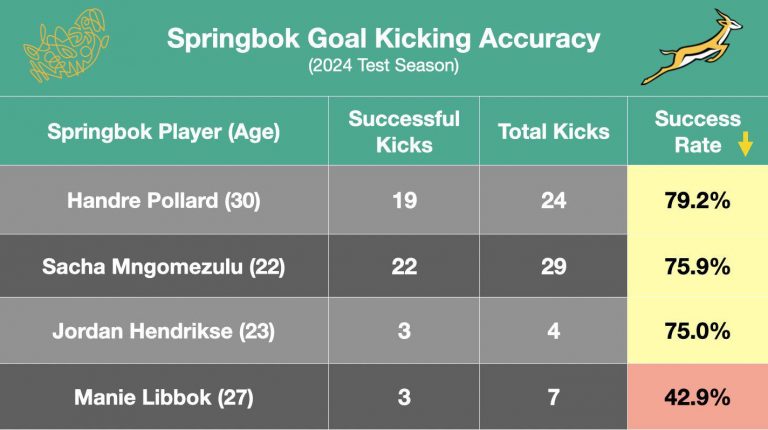Select the Jordan Hendrikse (23) name cell
Image resolution: width=768 pixels, height=430 pixels.
tap(164, 331)
